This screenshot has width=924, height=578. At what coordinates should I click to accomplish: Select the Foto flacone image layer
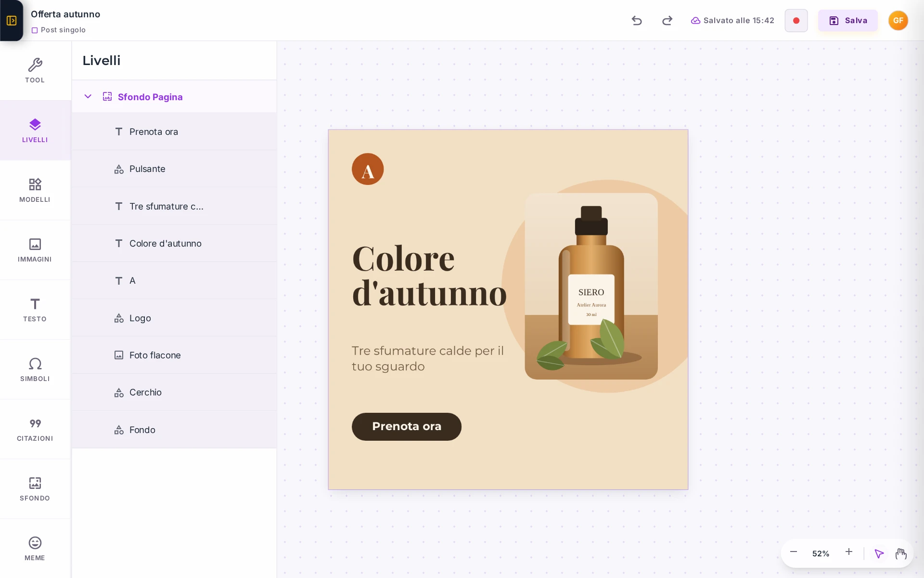point(174,355)
